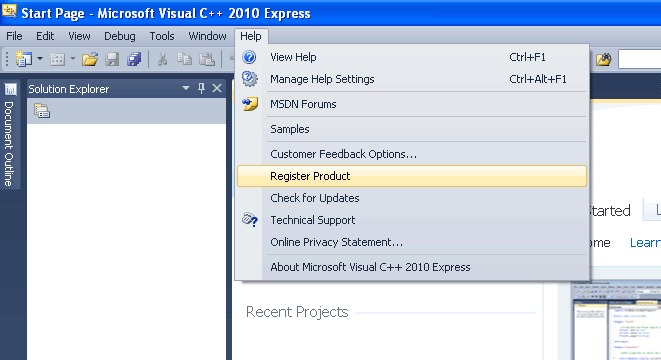Click the Open File folder icon

[x=90, y=59]
